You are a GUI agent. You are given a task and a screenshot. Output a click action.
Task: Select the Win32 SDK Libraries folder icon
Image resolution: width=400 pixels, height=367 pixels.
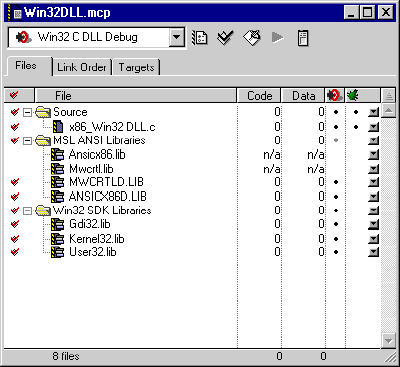pos(43,210)
